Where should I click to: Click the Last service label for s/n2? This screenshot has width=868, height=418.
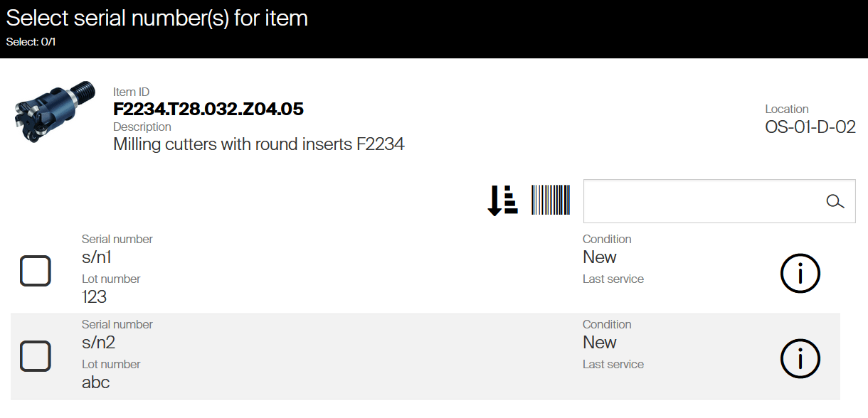click(613, 365)
